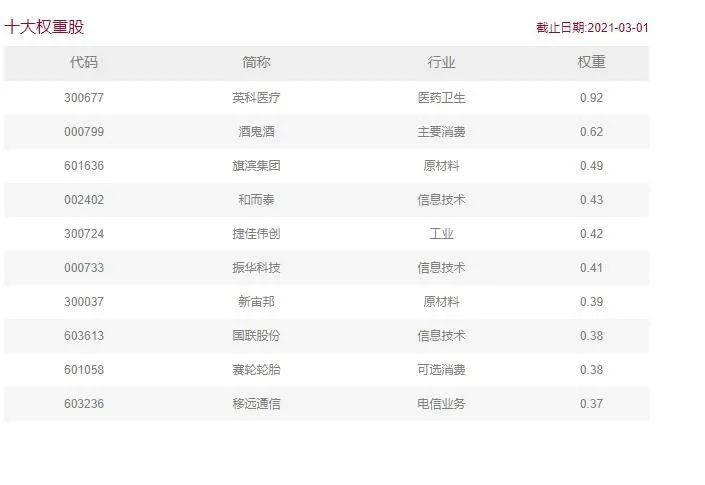Select the weight value 0.92

click(x=591, y=98)
